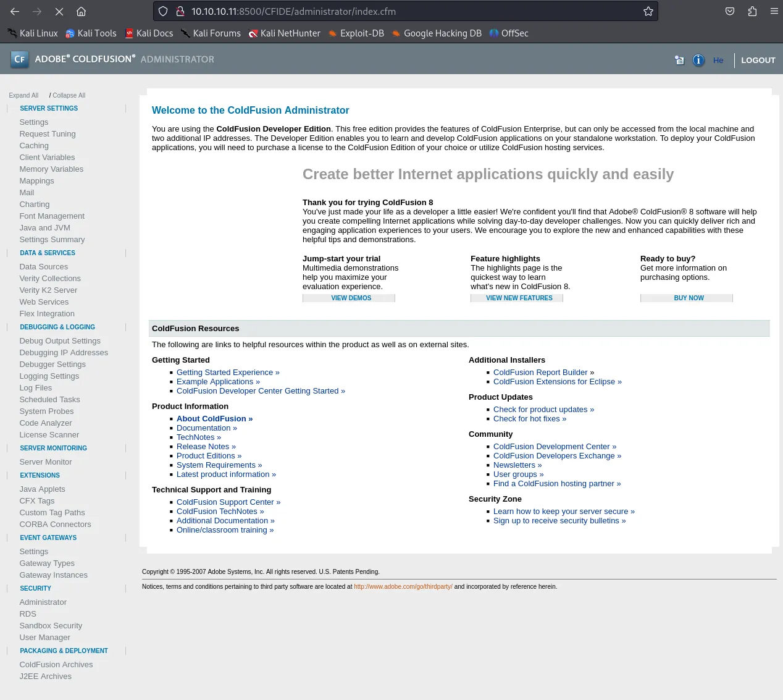Collapse the SECURITY section

[x=35, y=588]
